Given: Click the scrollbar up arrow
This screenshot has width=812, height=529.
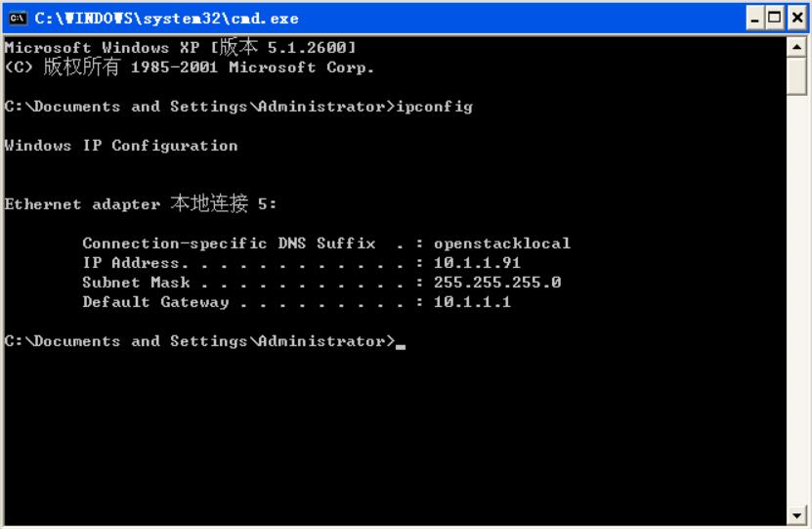Looking at the screenshot, I should coord(797,48).
